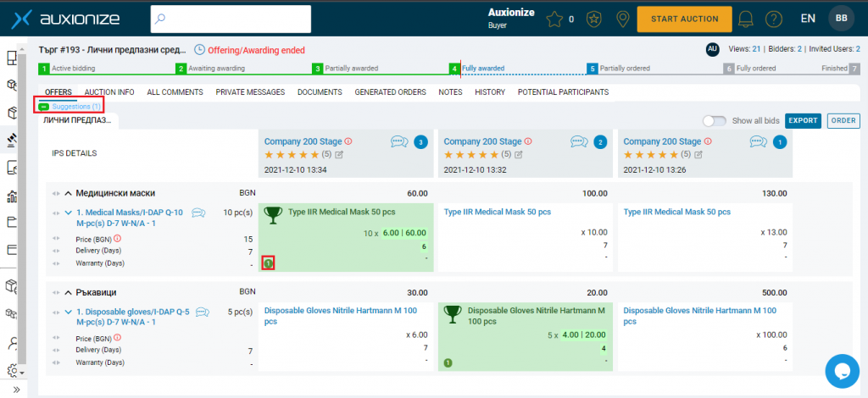Viewport: 868px width, 398px height.
Task: Click the START AUCTION button
Action: pos(684,19)
